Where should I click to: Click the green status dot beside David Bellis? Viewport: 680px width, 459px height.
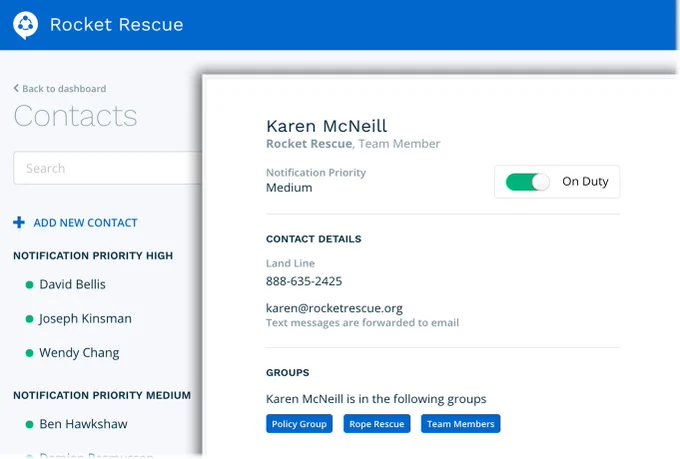click(x=29, y=285)
